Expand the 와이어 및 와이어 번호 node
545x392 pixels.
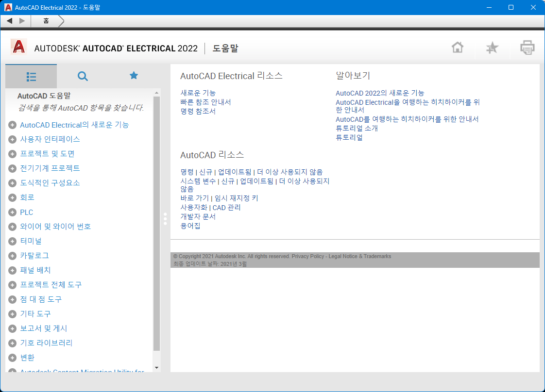[12, 227]
